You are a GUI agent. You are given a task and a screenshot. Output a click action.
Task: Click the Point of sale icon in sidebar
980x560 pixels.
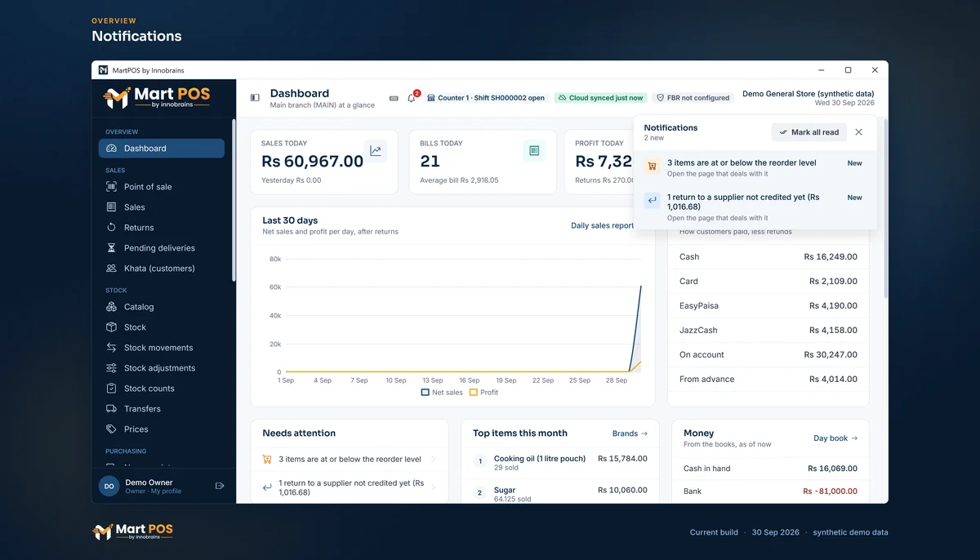tap(112, 187)
